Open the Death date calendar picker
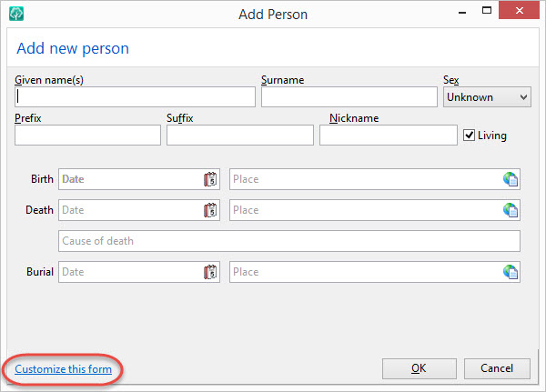The image size is (546, 392). coord(210,210)
